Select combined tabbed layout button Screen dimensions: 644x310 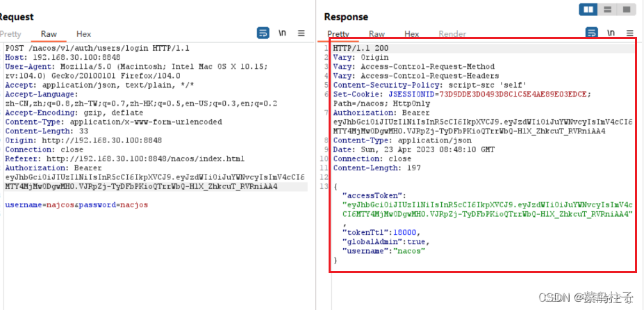coord(626,10)
